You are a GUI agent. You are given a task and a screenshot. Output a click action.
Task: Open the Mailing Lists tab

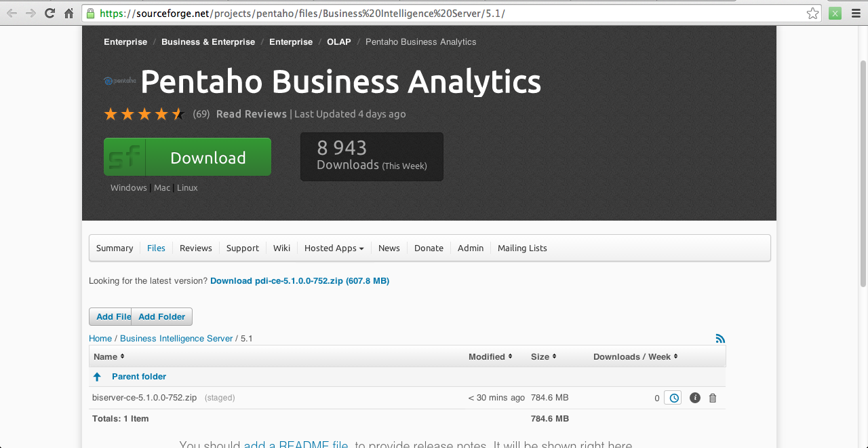(x=522, y=248)
